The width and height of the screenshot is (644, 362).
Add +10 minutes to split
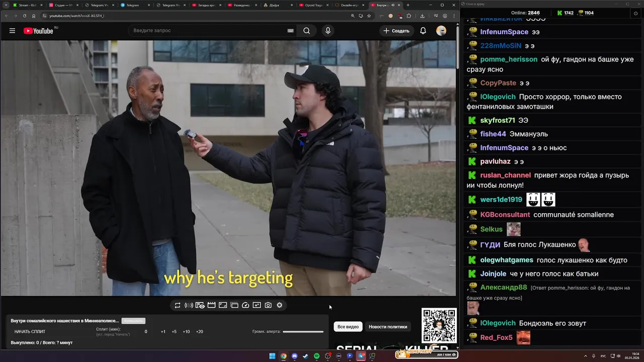(x=186, y=332)
